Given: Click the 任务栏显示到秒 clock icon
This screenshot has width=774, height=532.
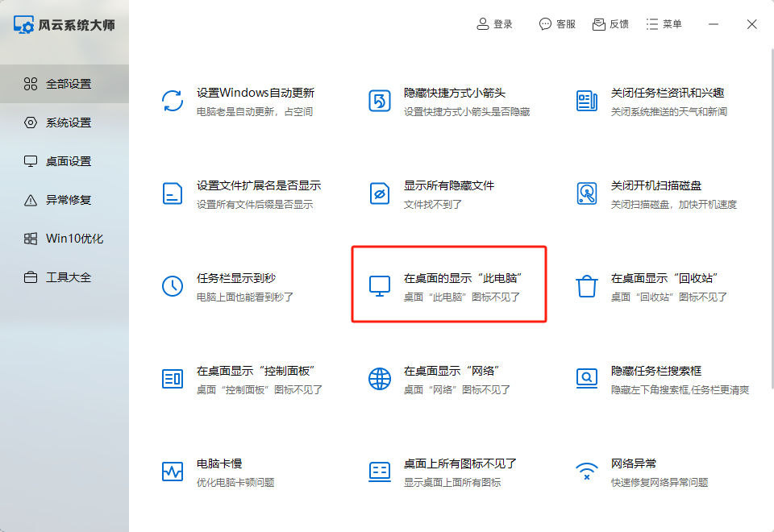Looking at the screenshot, I should (x=173, y=286).
